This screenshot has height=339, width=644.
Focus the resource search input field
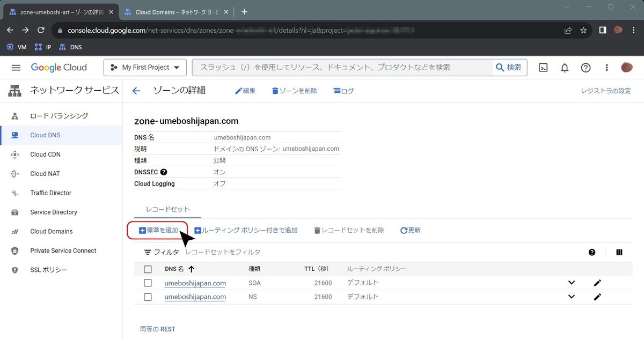(343, 68)
